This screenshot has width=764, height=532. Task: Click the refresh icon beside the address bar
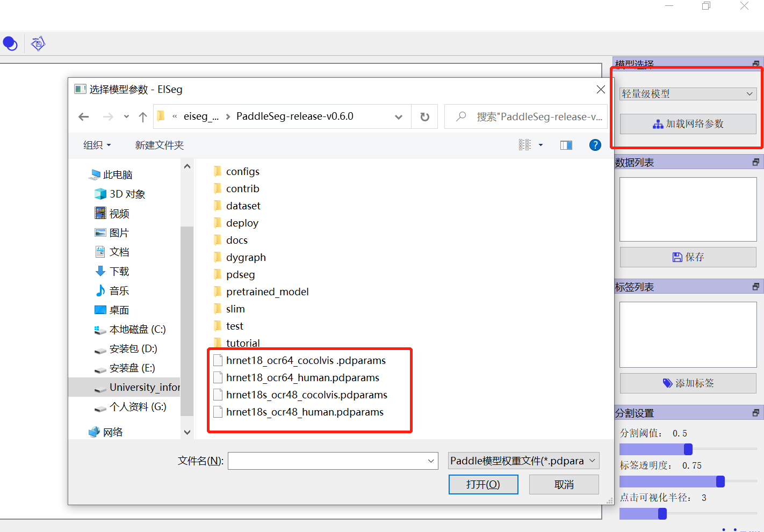point(424,116)
